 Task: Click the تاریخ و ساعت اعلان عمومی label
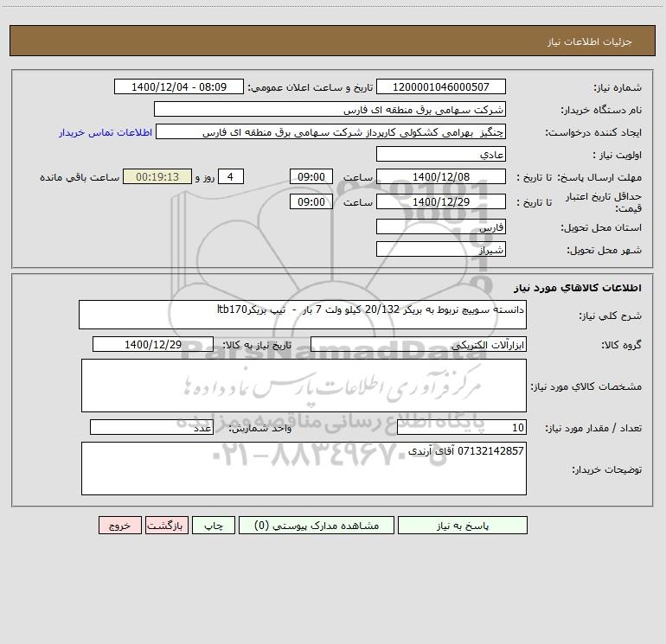click(310, 88)
